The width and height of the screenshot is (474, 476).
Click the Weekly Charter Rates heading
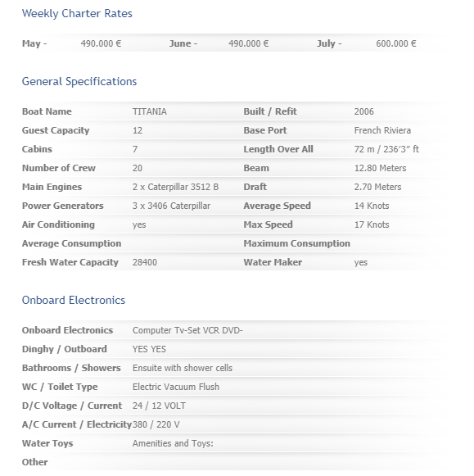tap(77, 14)
